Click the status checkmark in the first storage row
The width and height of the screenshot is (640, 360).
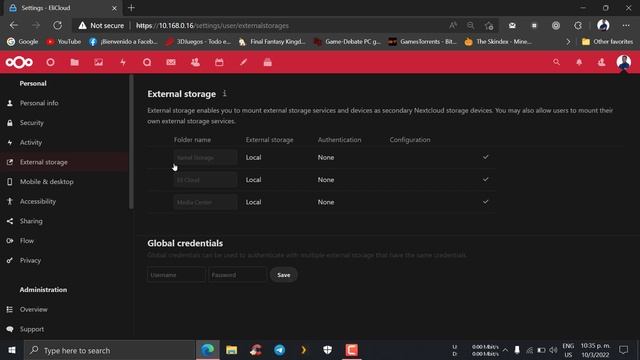pyautogui.click(x=485, y=157)
